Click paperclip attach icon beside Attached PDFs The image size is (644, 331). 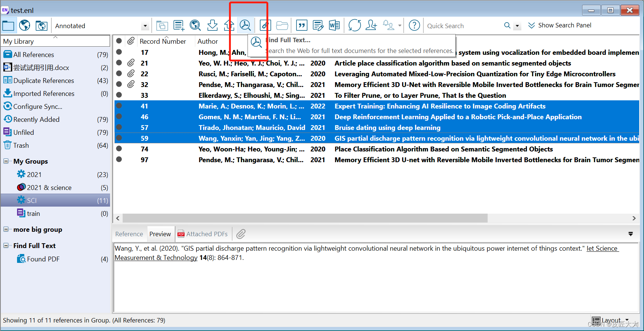(241, 234)
